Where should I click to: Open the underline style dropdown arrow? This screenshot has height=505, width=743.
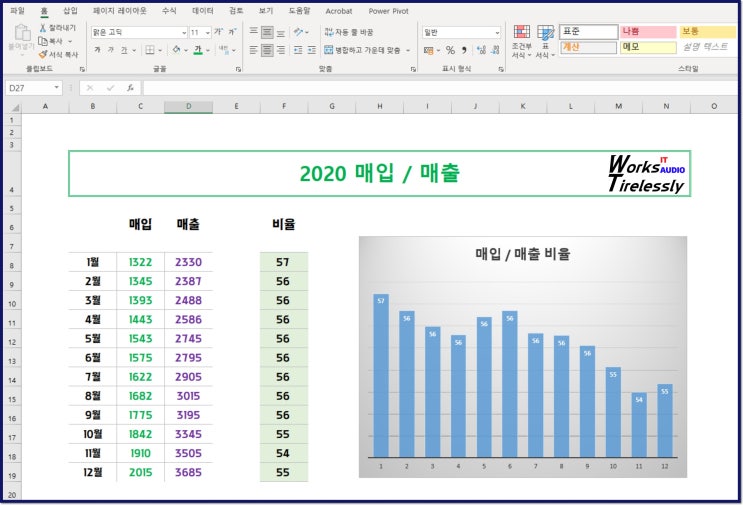point(134,50)
